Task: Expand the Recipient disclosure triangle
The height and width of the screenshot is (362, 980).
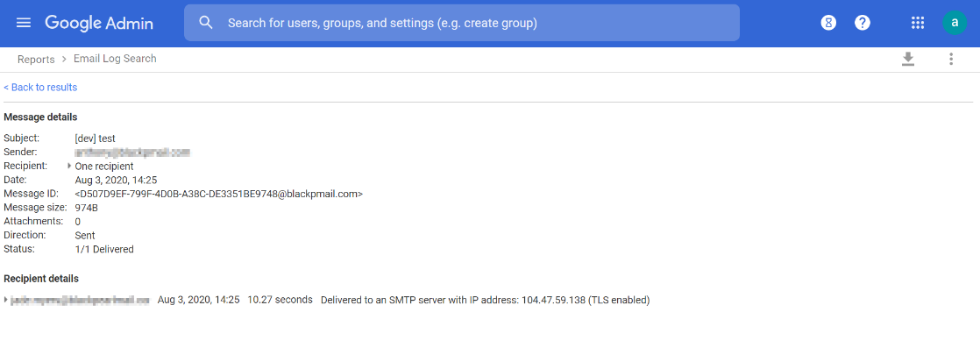Action: tap(69, 166)
